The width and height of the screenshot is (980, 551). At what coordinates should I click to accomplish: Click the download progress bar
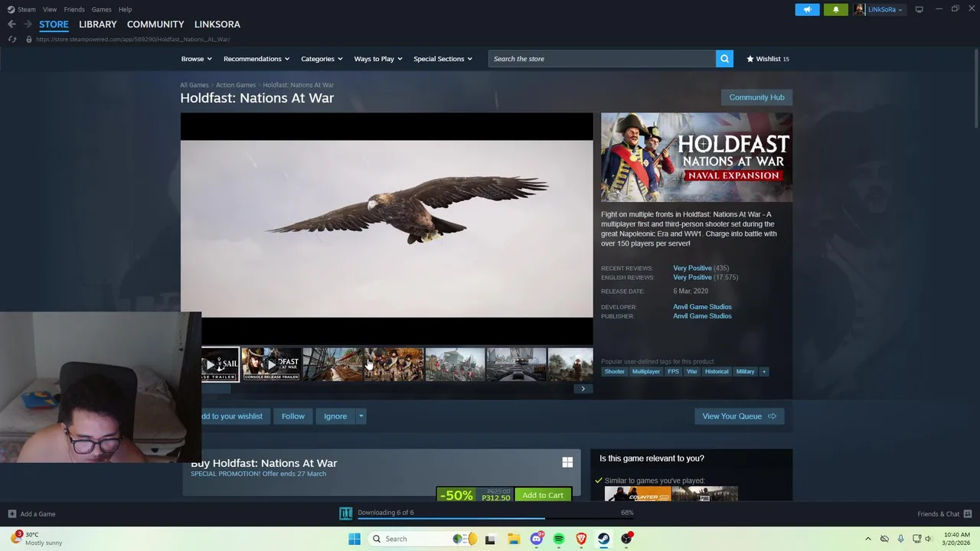[x=495, y=519]
